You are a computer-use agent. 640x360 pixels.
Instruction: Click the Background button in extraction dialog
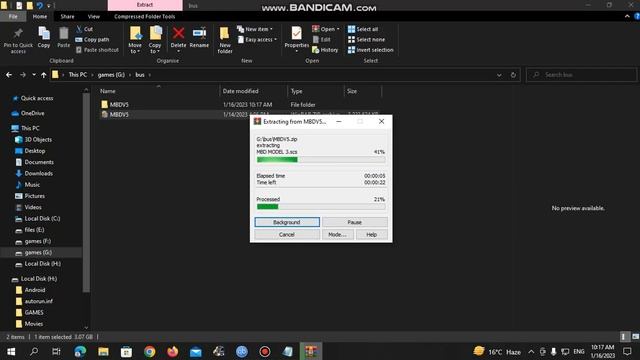click(x=287, y=222)
